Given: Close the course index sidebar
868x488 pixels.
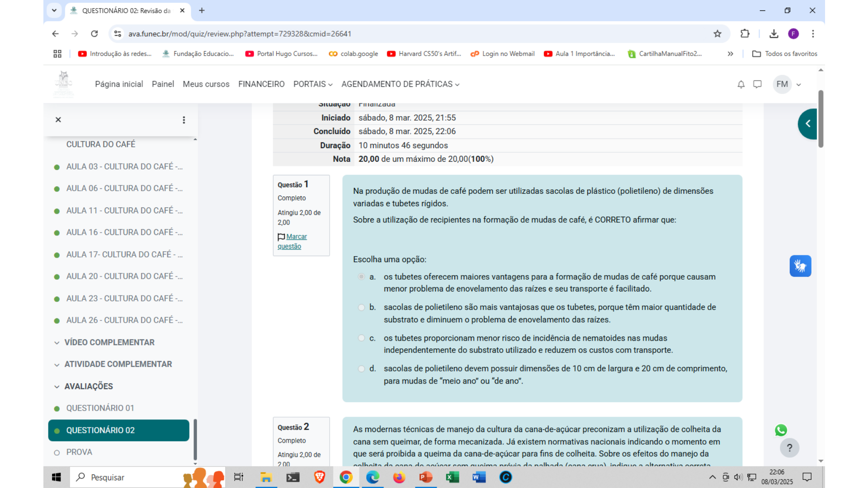Looking at the screenshot, I should 58,120.
